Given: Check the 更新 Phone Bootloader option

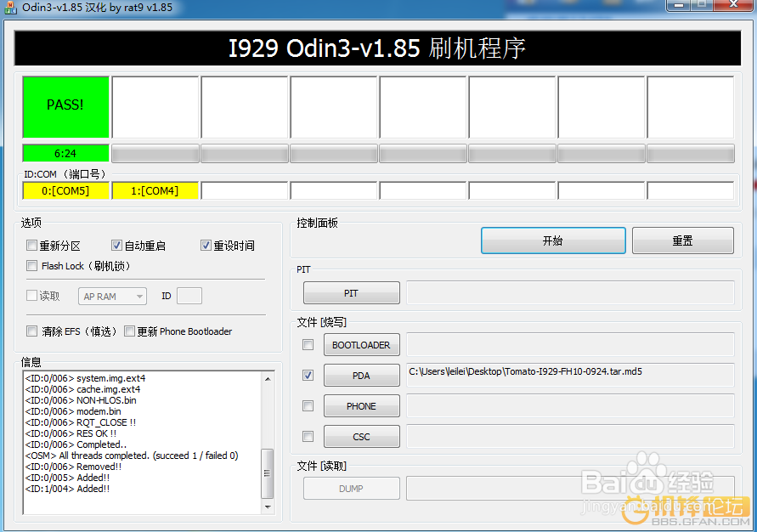Looking at the screenshot, I should click(x=131, y=331).
